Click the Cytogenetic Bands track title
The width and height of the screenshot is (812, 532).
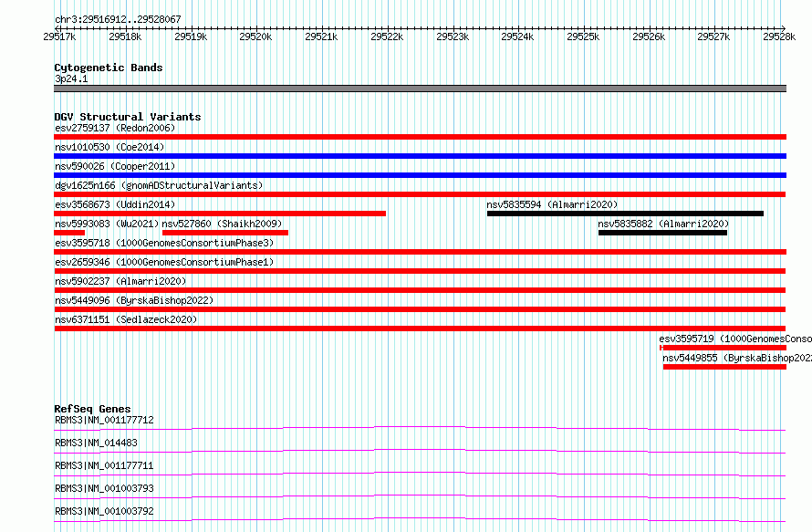[x=109, y=68]
